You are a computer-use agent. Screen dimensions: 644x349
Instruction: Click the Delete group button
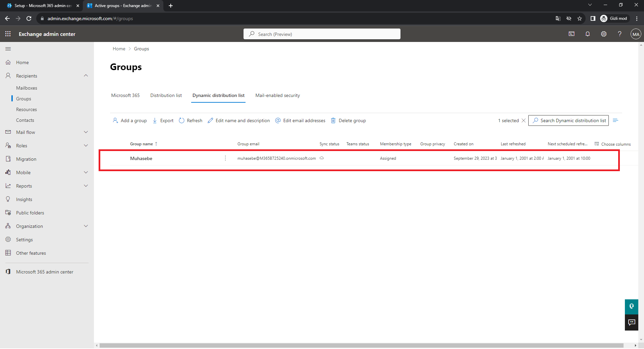tap(348, 120)
